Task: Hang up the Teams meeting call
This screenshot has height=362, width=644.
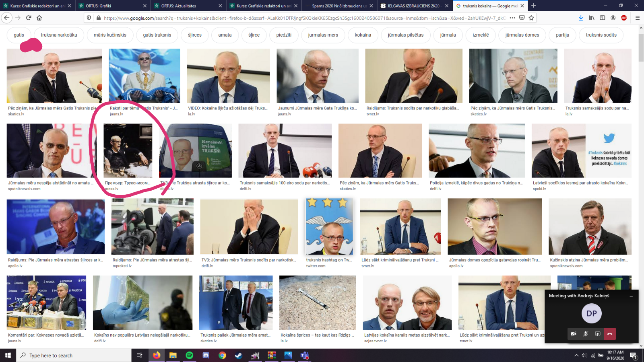Action: pos(610,334)
